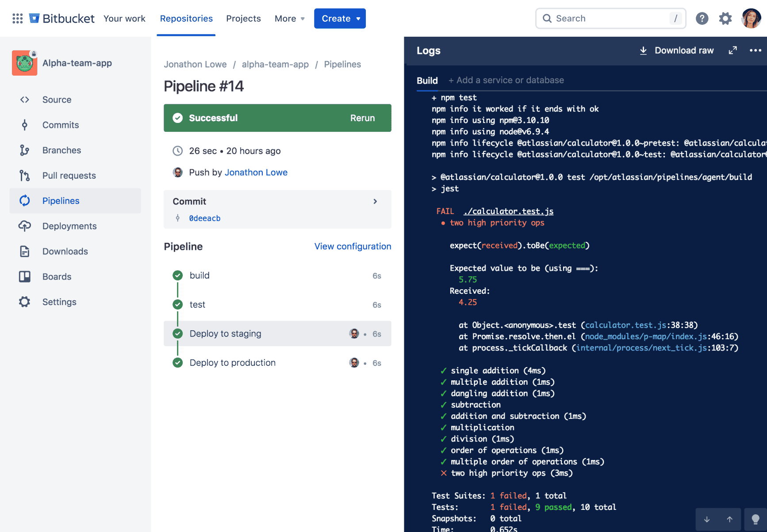The width and height of the screenshot is (767, 532).
Task: Open the logs more options menu
Action: pos(755,50)
